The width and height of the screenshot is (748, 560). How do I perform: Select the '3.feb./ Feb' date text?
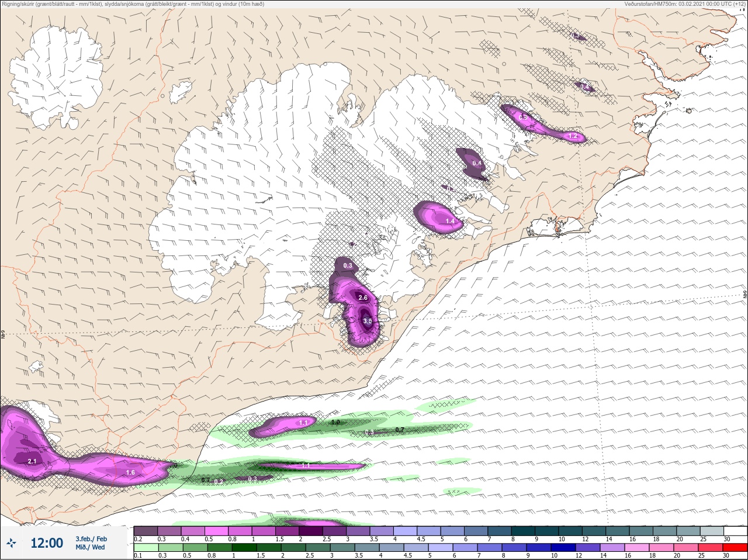(91, 539)
